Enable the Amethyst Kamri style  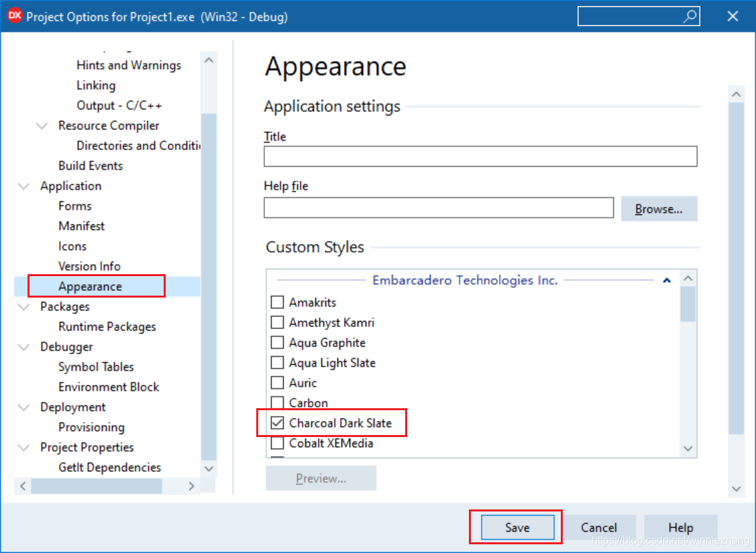[277, 322]
